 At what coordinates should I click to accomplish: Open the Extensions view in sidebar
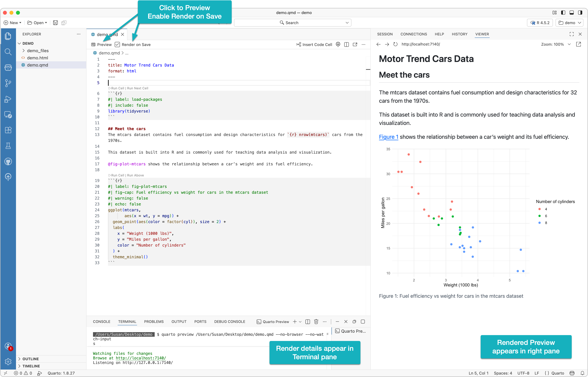pyautogui.click(x=8, y=130)
